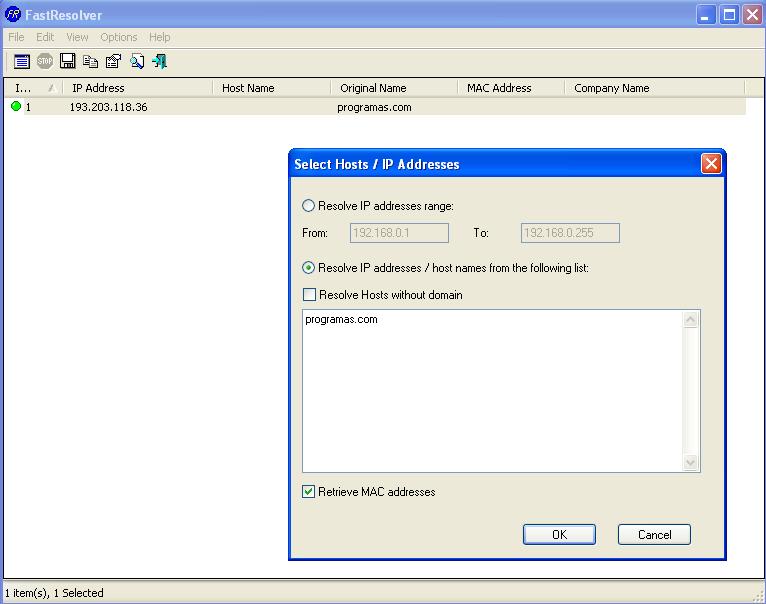Click inside the host names list text area
The image size is (766, 604).
492,391
